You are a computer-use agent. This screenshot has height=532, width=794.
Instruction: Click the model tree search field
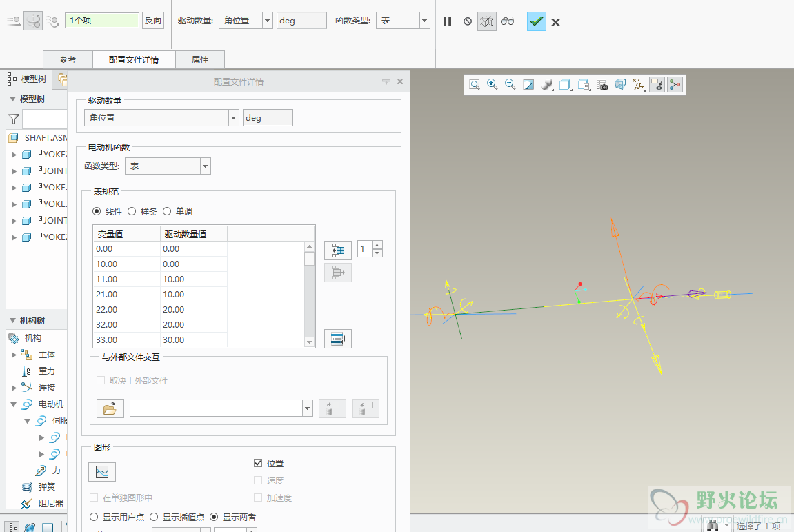[x=45, y=119]
